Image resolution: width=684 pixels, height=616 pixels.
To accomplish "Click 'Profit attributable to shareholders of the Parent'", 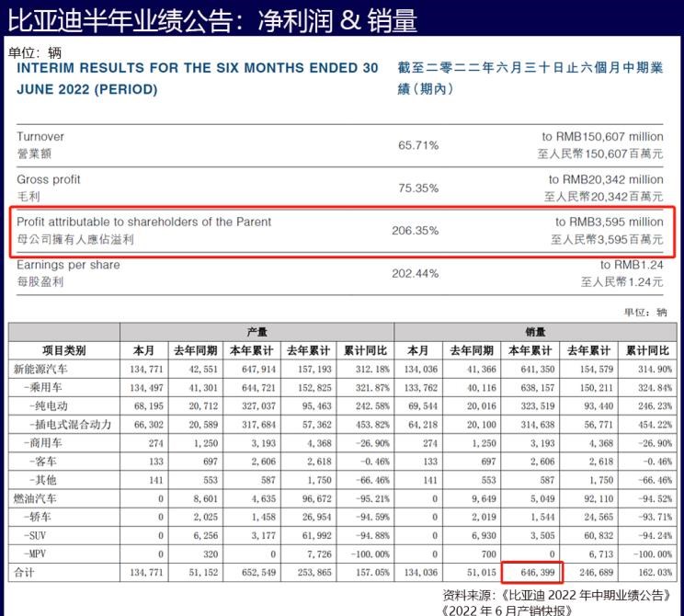I will [x=144, y=222].
